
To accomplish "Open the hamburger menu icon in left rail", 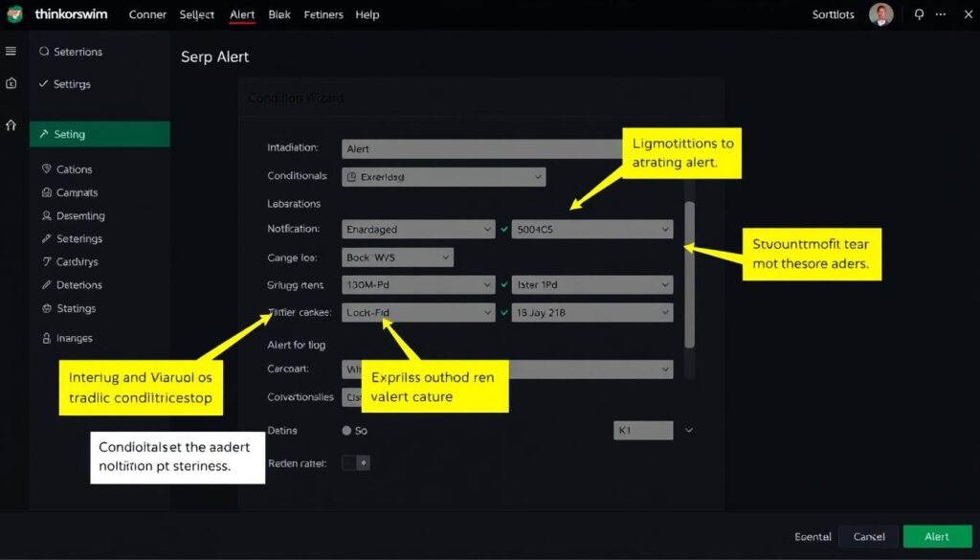I will click(x=11, y=52).
